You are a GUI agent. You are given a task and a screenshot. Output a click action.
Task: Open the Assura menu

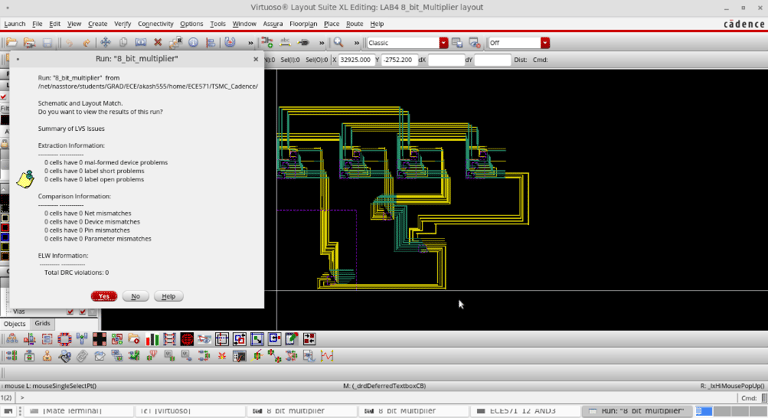(273, 24)
